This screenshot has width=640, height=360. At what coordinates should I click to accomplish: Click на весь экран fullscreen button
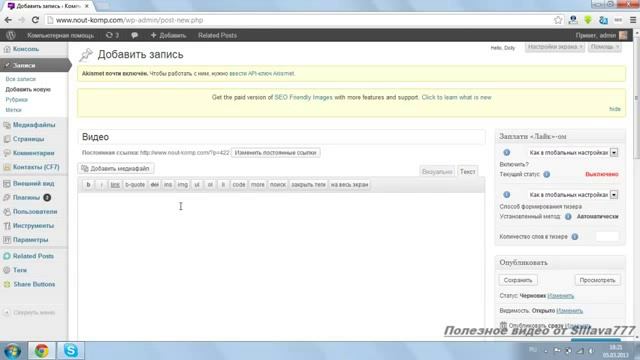pos(349,185)
